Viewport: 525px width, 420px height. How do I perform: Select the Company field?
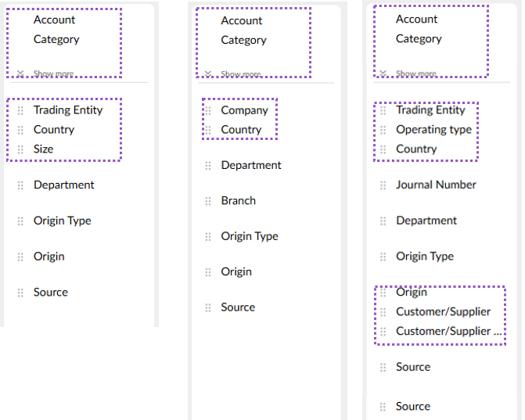click(x=244, y=111)
